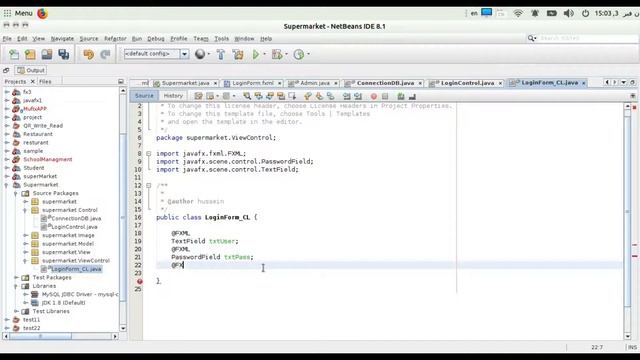Screen dimensions: 640x360
Task: Jump to the previous bookmark icon
Action: tap(308, 96)
